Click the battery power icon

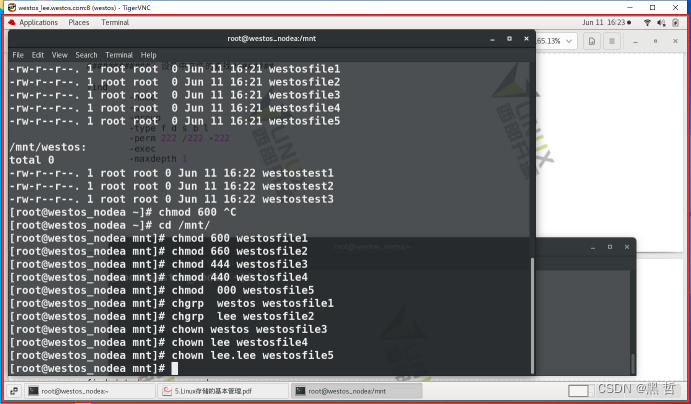[x=675, y=22]
